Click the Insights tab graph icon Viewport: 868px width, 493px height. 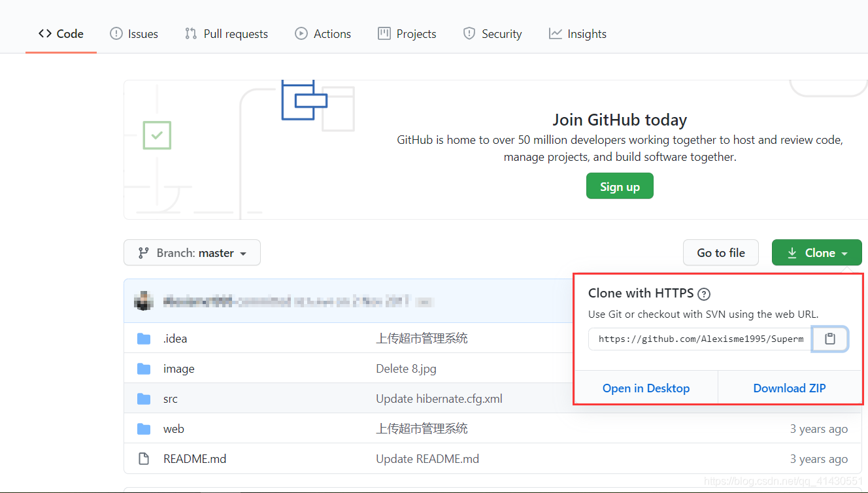[x=556, y=34]
